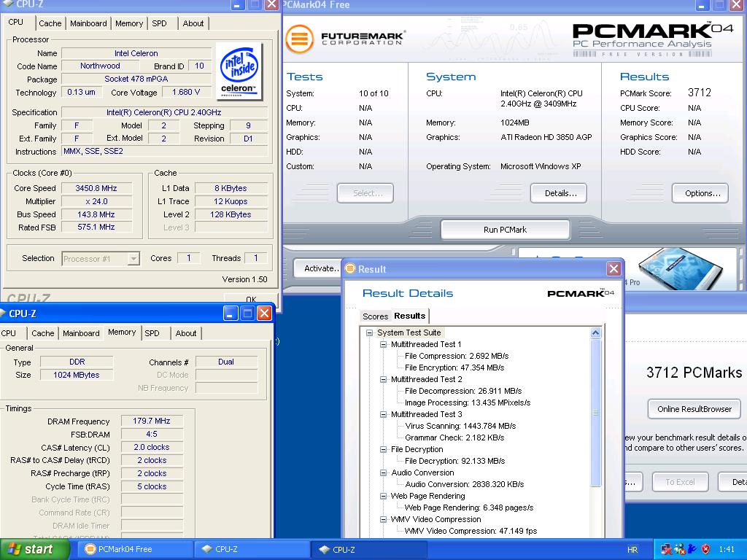747x560 pixels.
Task: Click the Channels # value Dual
Action: coord(226,362)
